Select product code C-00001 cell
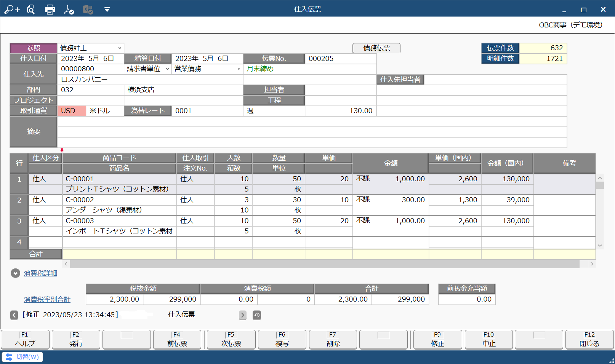 tap(119, 179)
